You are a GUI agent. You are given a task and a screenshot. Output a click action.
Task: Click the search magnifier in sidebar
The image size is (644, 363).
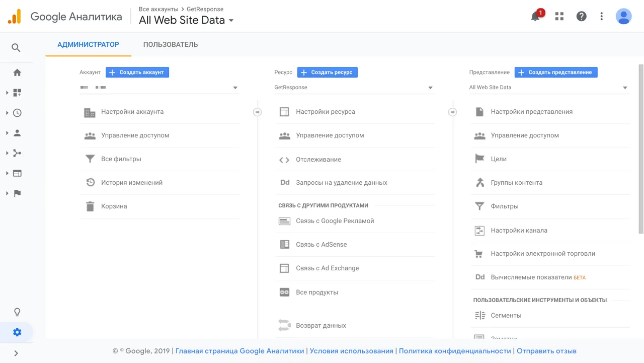16,48
